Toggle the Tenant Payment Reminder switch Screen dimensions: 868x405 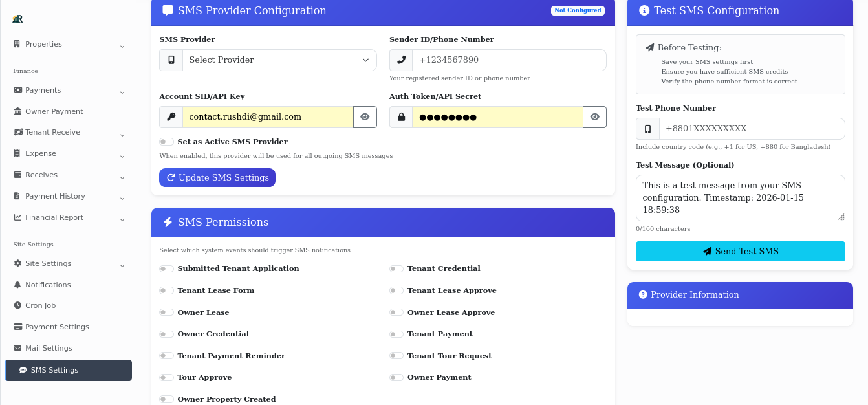pyautogui.click(x=166, y=355)
